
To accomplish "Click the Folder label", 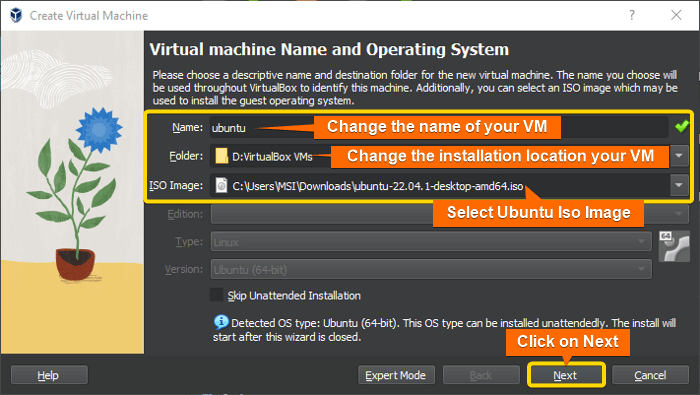I will pos(186,156).
